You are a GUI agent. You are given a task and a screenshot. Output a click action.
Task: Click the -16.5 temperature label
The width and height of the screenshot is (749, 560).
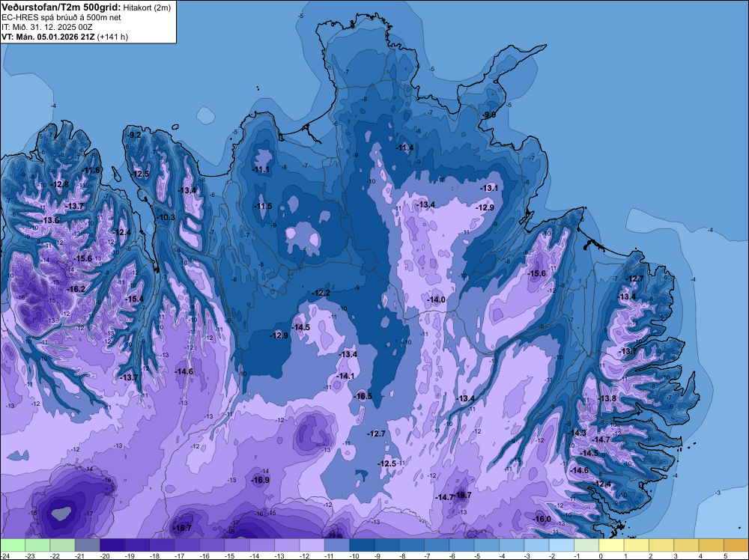coord(363,397)
